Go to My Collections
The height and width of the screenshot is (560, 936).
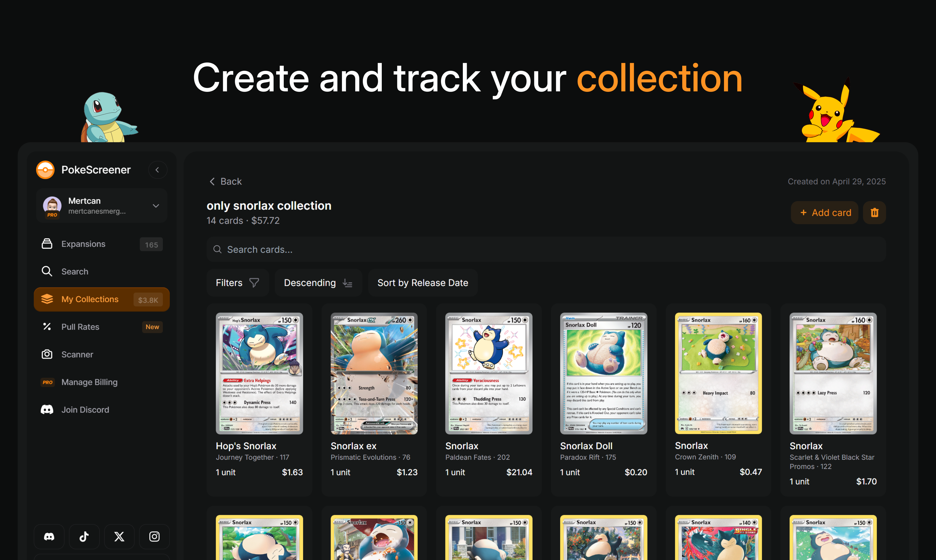[101, 299]
